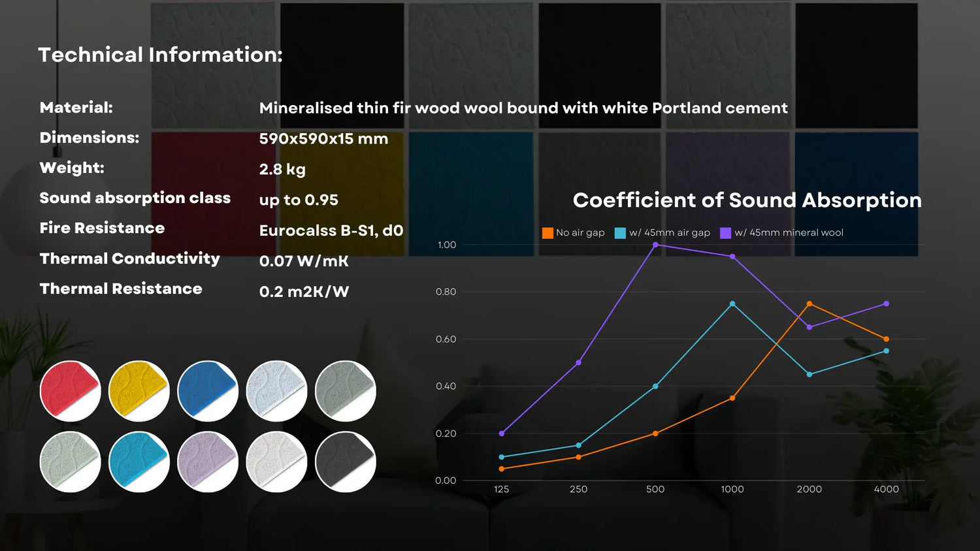Toggle the 'No air gap' legend entry
980x551 pixels.
[573, 232]
